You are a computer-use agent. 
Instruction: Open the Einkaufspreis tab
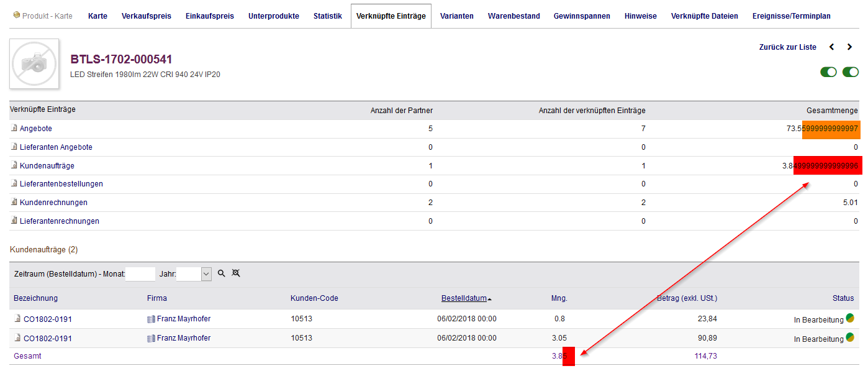coord(210,16)
